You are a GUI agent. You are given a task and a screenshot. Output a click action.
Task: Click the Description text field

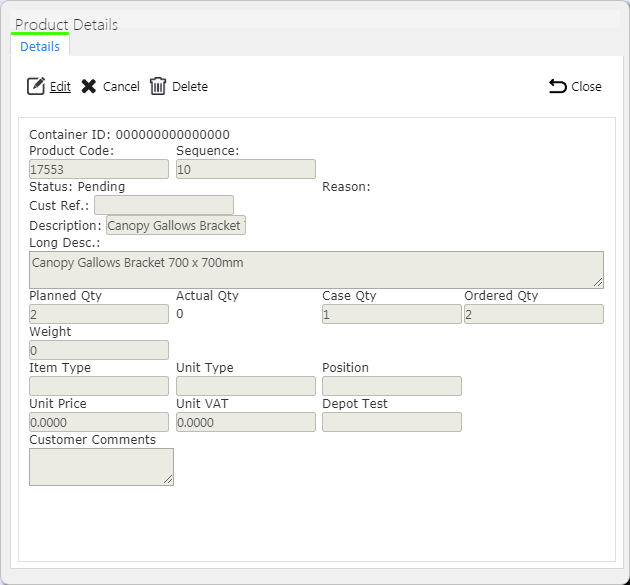click(x=176, y=225)
